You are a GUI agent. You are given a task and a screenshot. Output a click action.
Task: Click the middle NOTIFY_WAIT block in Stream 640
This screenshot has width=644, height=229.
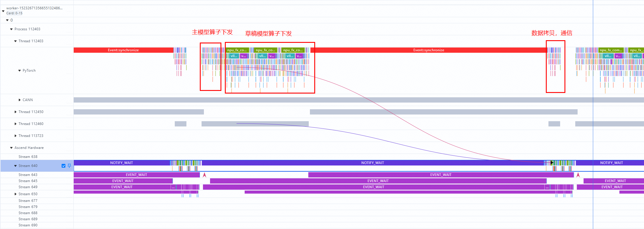coord(373,163)
